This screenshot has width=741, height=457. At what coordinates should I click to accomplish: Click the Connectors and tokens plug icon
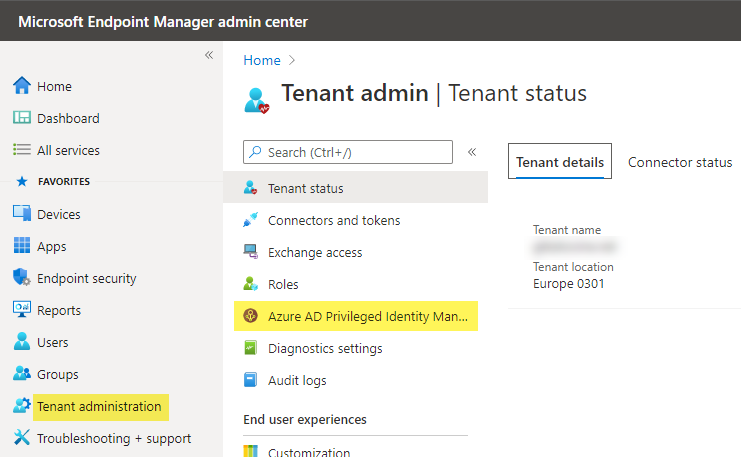click(250, 220)
